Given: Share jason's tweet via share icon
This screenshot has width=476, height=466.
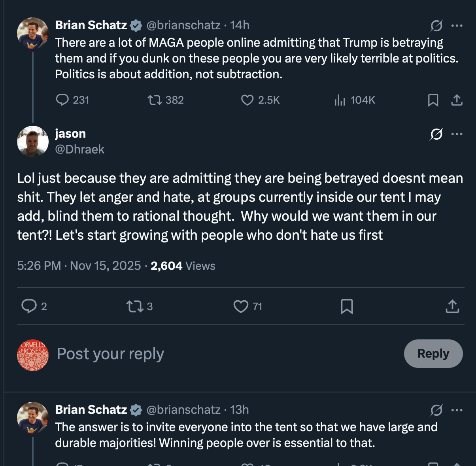Looking at the screenshot, I should click(x=452, y=307).
